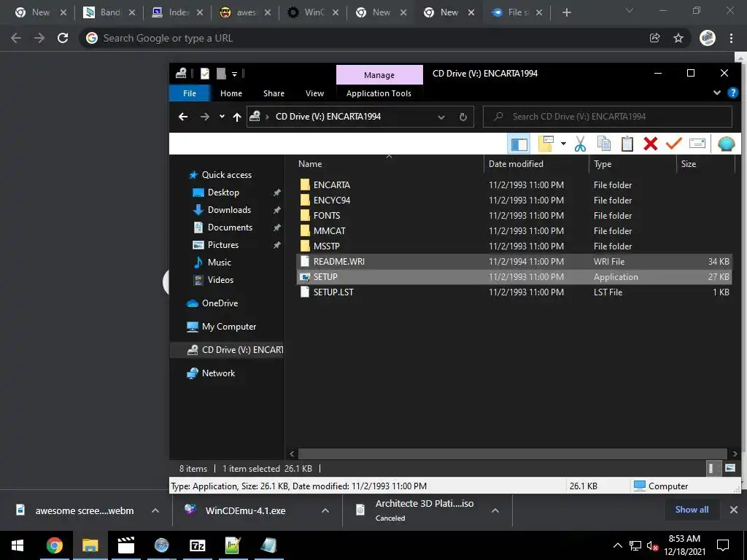Select the MSSTP folder

click(x=514, y=246)
